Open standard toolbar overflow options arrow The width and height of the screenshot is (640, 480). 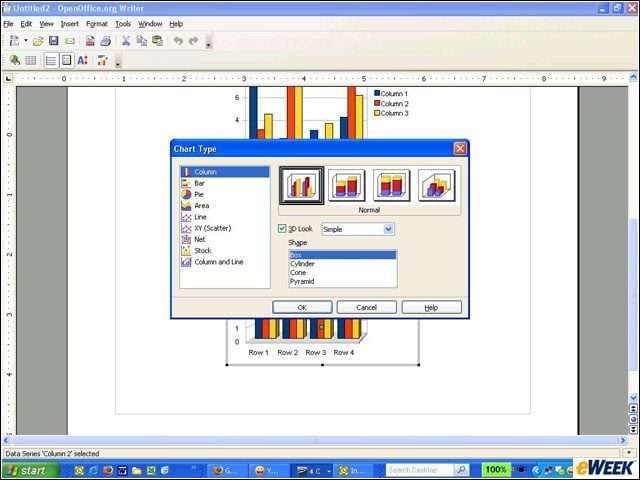click(209, 42)
